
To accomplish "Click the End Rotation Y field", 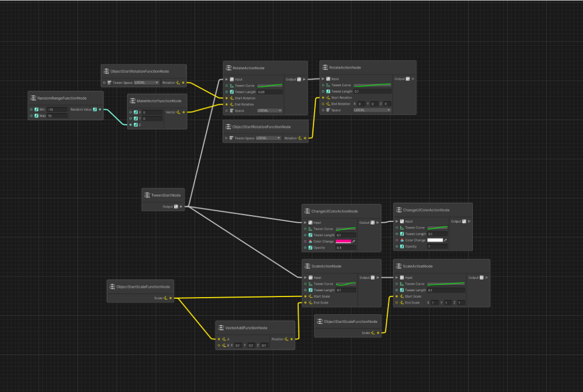I will 374,104.
